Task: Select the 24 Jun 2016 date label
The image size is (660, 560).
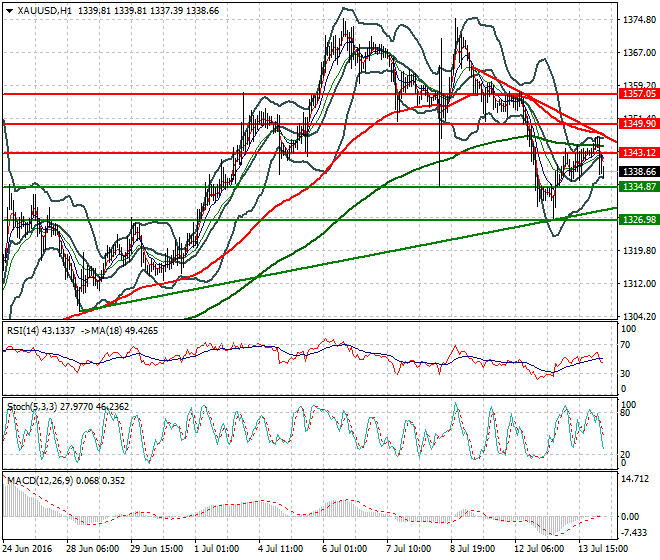Action: point(28,549)
